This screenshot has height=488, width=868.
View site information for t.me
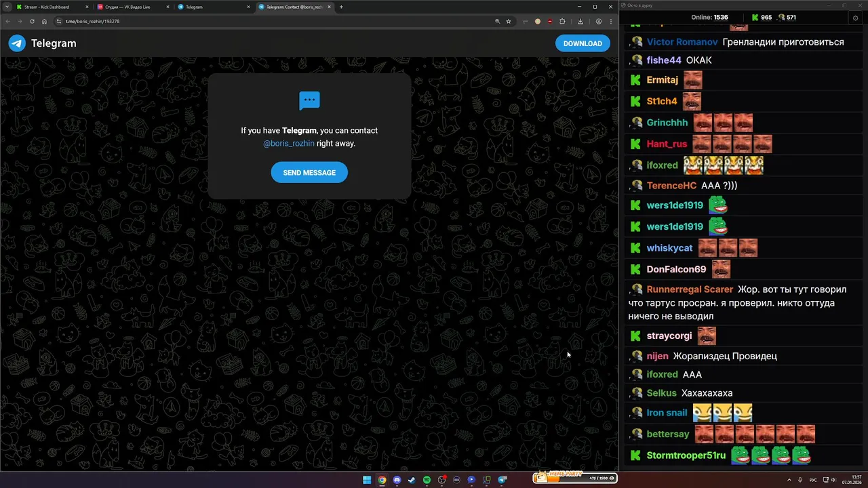59,21
